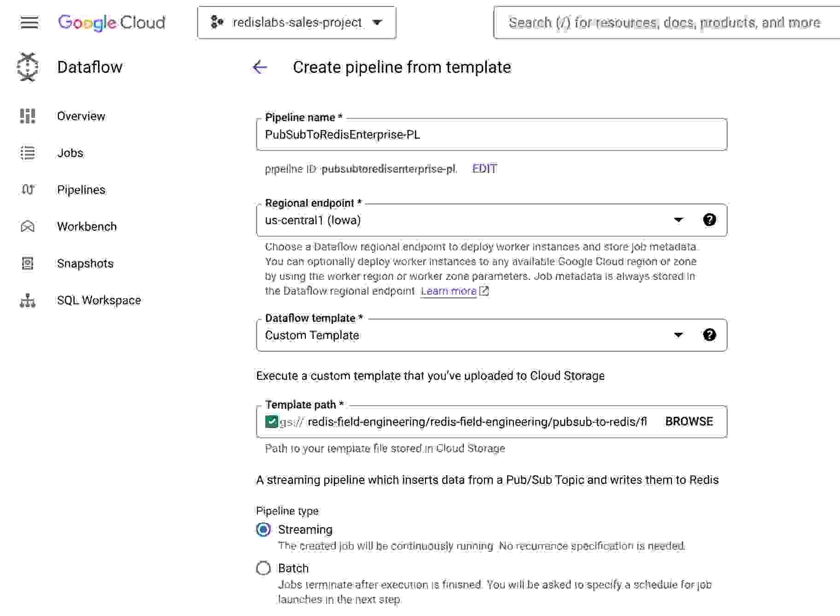
Task: Select the Jobs icon in the sidebar
Action: click(28, 153)
